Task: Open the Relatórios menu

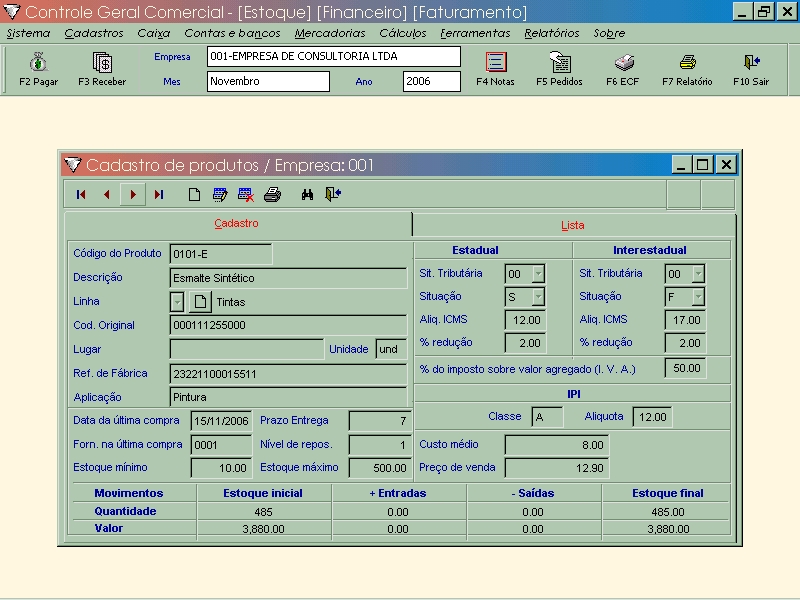Action: 551,33
